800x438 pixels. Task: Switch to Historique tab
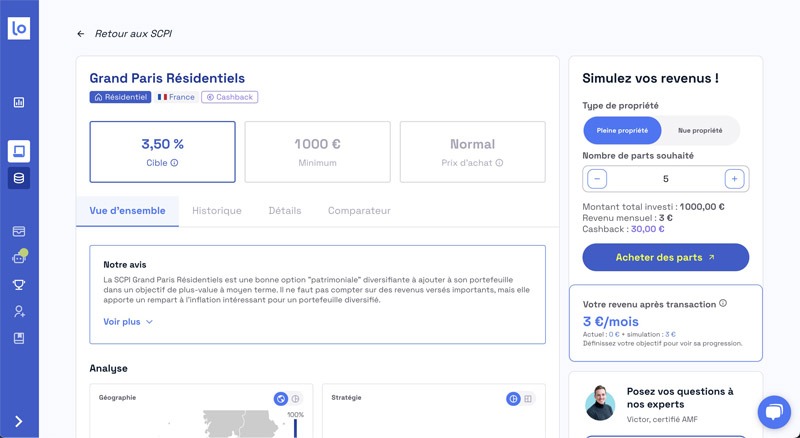pos(217,211)
